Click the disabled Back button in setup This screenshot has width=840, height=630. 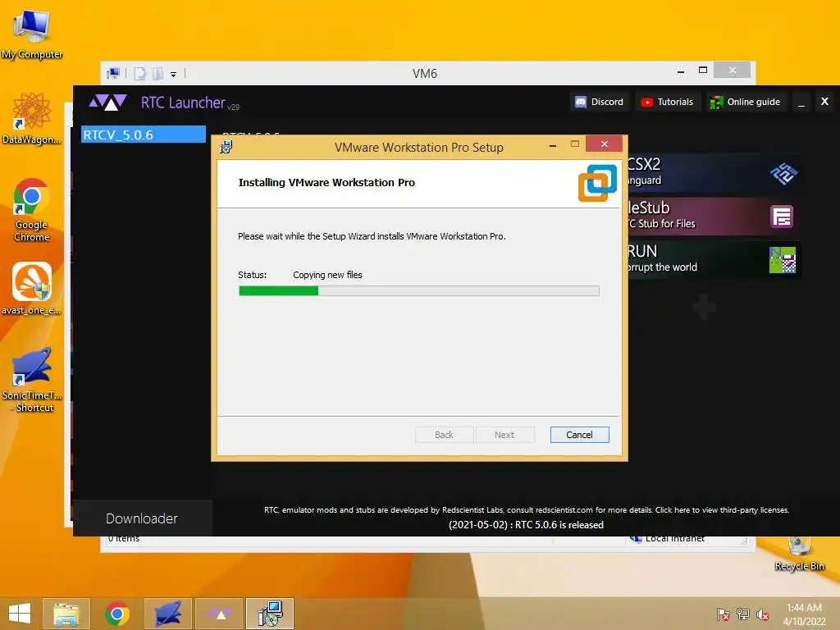(444, 435)
